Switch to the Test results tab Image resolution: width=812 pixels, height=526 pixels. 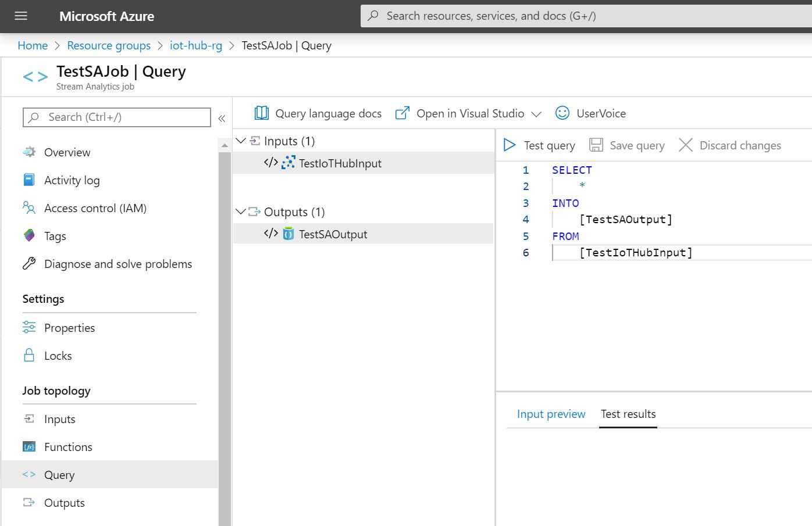tap(628, 414)
